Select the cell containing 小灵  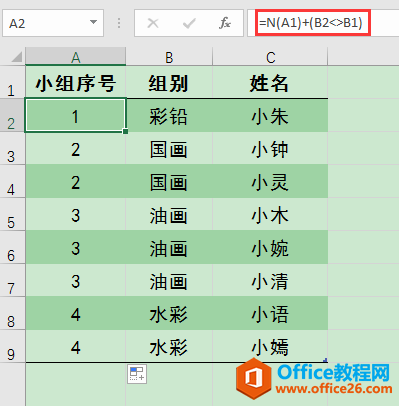point(270,181)
